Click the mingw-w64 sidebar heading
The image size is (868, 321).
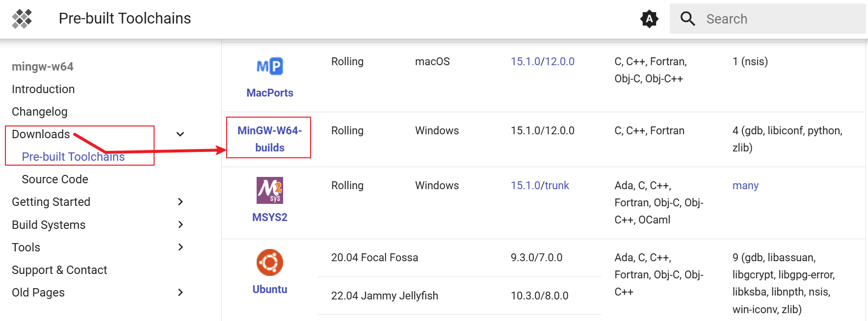tap(43, 67)
